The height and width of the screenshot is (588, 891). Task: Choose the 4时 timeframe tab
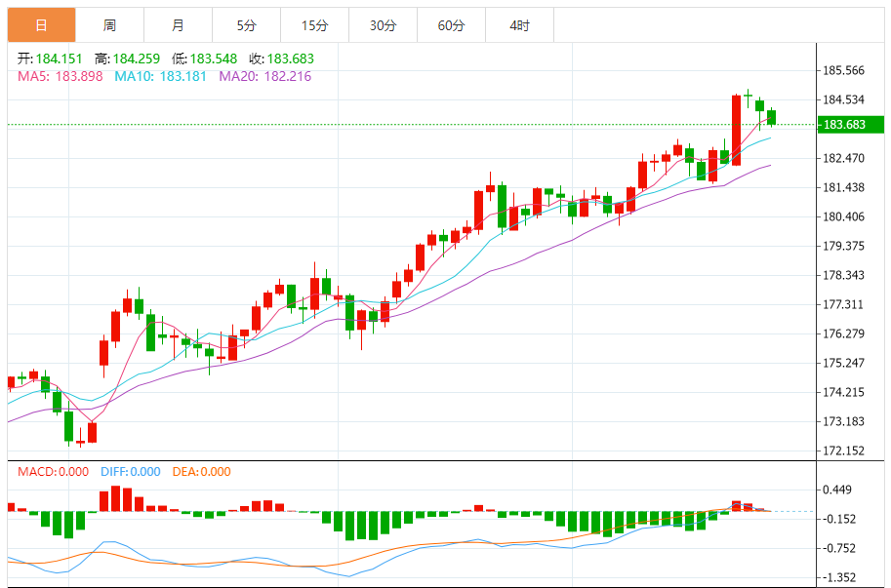pos(519,25)
